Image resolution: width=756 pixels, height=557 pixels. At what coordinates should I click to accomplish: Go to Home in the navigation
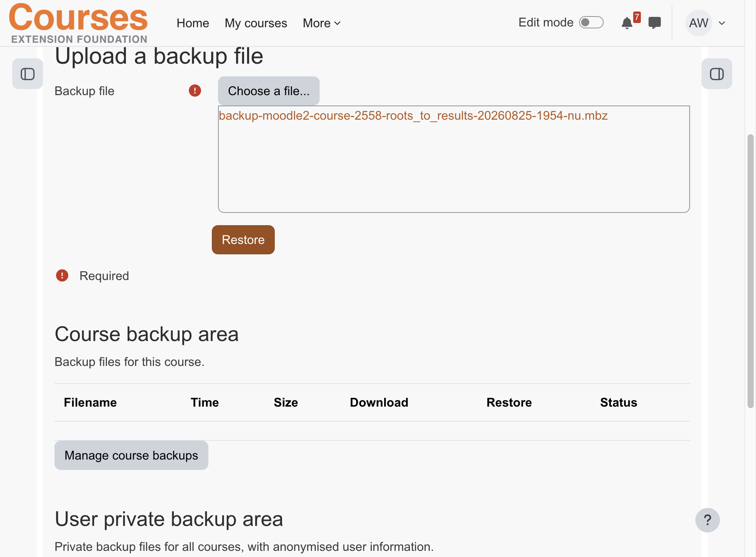pos(193,23)
